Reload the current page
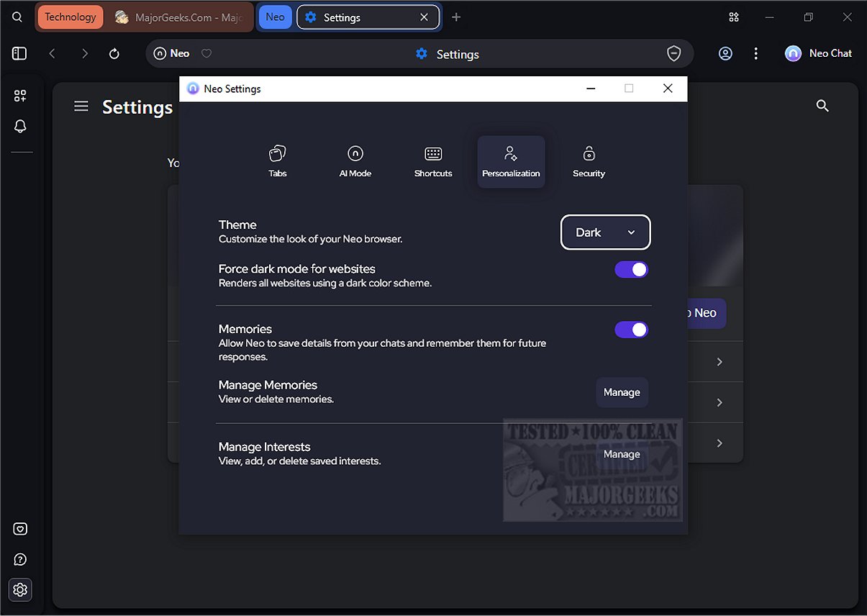 [114, 53]
